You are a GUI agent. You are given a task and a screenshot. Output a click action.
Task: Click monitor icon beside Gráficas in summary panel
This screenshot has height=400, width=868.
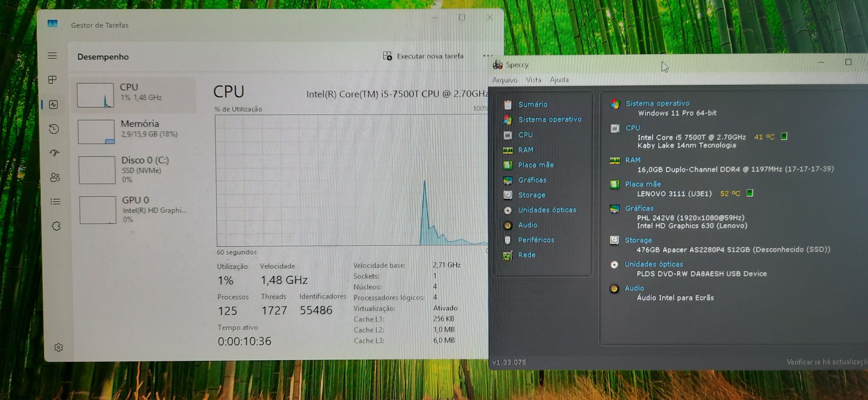[x=614, y=209]
